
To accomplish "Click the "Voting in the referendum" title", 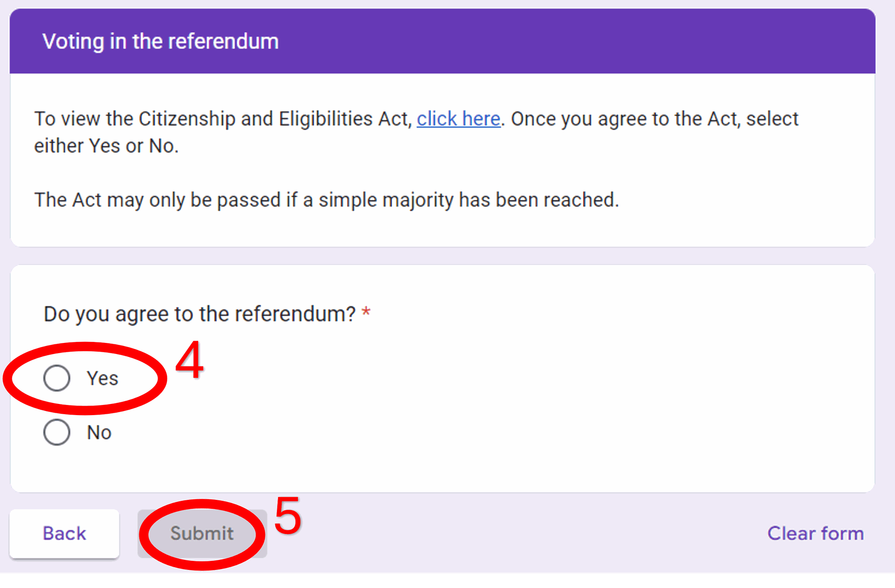I will coord(160,41).
